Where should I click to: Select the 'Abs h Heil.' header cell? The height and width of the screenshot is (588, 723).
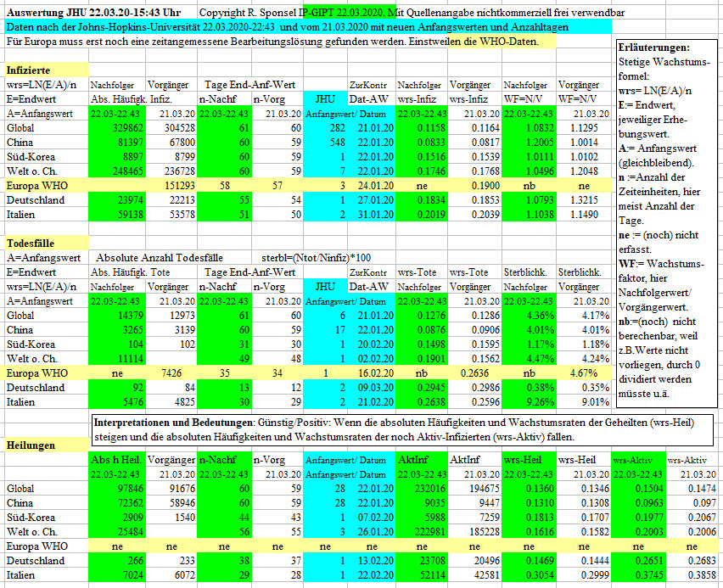(x=118, y=459)
